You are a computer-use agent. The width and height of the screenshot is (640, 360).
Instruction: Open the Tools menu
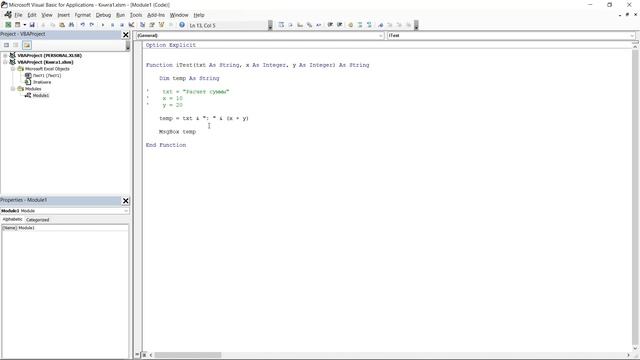coord(136,15)
